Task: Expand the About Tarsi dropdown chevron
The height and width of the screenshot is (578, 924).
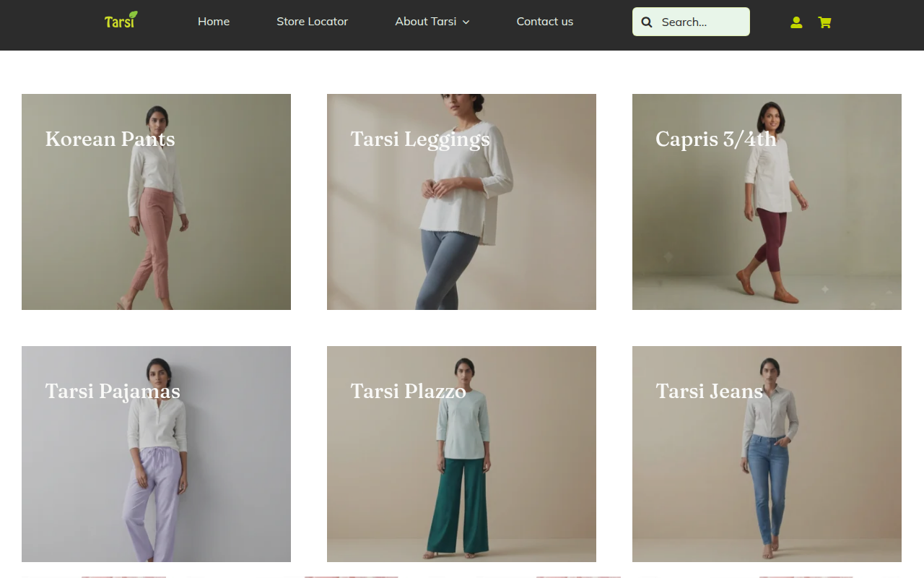Action: pyautogui.click(x=466, y=22)
